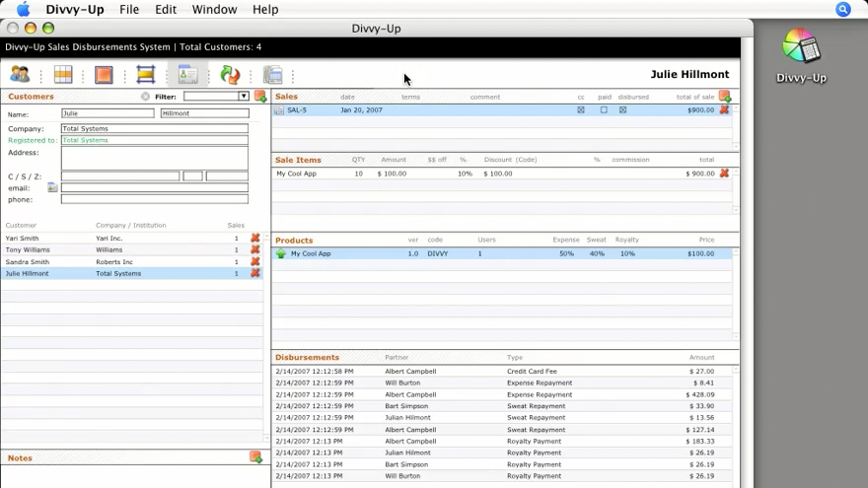This screenshot has width=868, height=488.
Task: Click the Credit Card Fee disbursement row
Action: (x=502, y=372)
